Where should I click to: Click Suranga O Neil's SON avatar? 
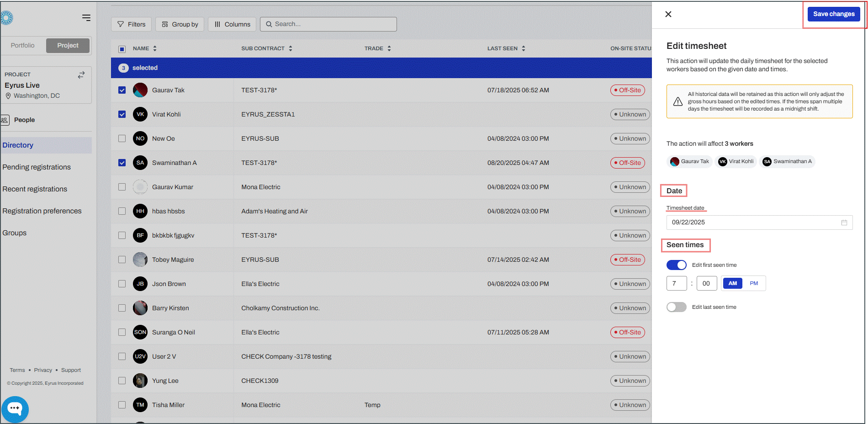[x=140, y=332]
